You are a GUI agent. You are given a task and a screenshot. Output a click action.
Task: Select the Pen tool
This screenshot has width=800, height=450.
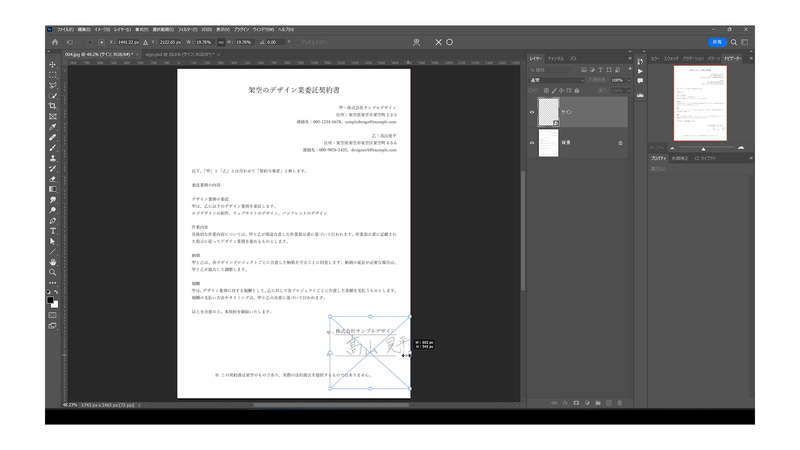(53, 221)
